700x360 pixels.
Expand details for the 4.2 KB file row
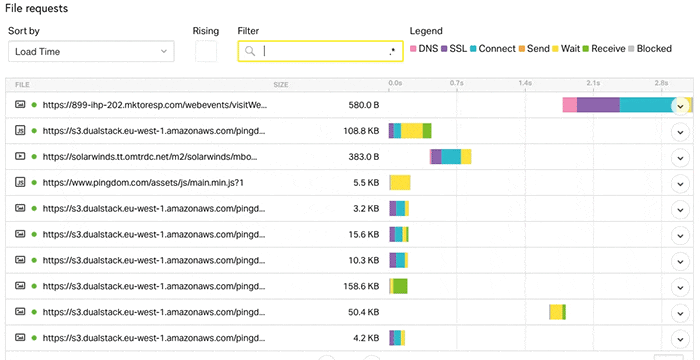tap(680, 339)
